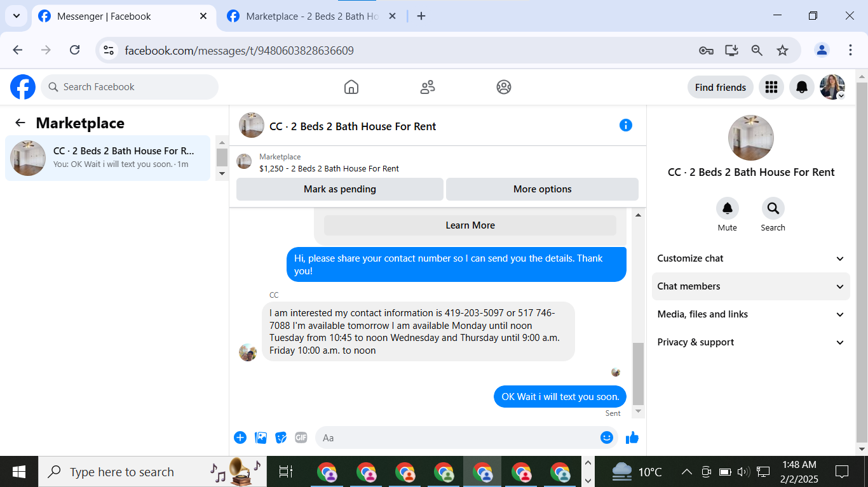Screen dimensions: 868x487
Task: Open the notifications bell in header
Action: tap(802, 87)
